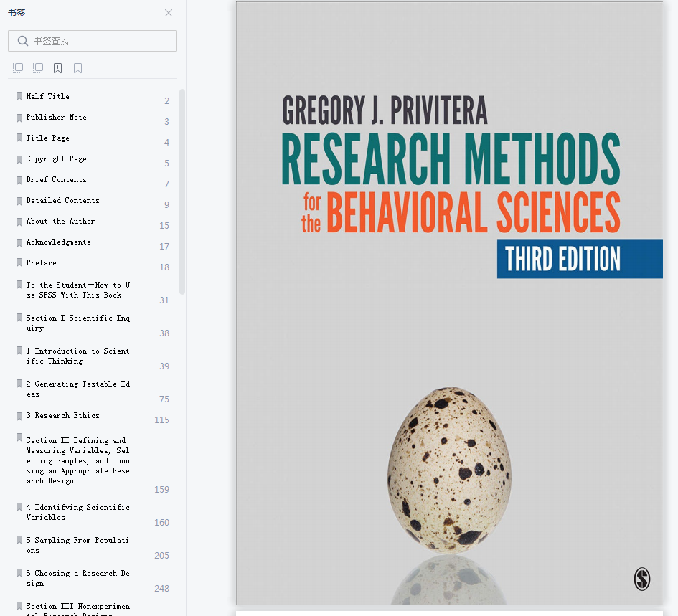Open 1 Introduction to Scientific Thinking

(77, 356)
